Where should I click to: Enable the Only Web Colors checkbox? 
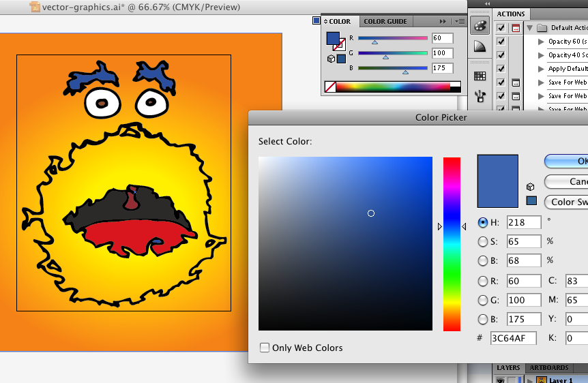pyautogui.click(x=265, y=348)
